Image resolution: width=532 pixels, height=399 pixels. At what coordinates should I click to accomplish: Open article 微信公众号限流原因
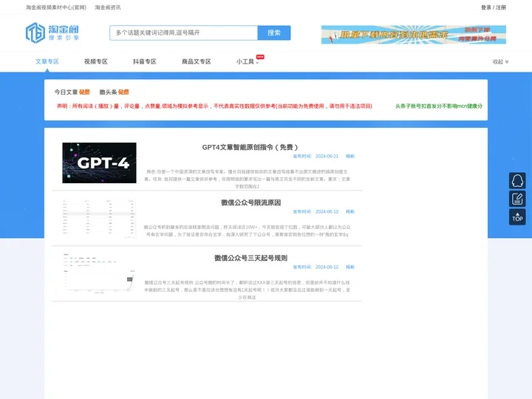coord(250,202)
